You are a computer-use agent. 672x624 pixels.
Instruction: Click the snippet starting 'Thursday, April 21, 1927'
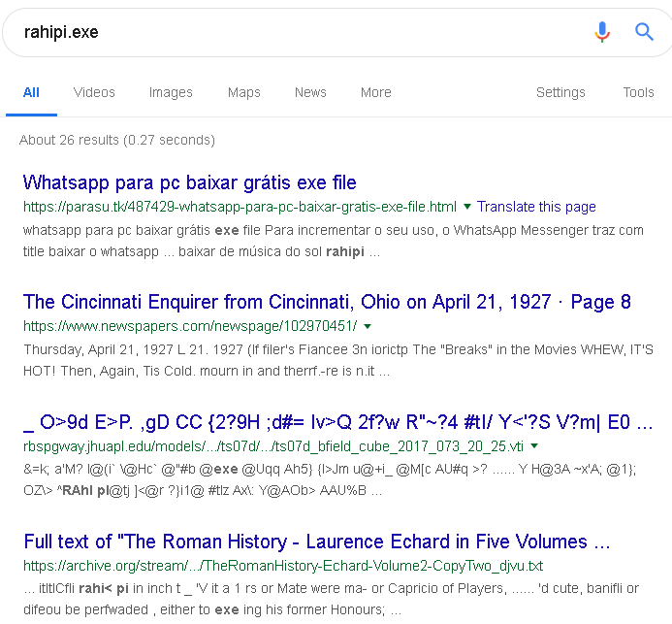coord(338,360)
